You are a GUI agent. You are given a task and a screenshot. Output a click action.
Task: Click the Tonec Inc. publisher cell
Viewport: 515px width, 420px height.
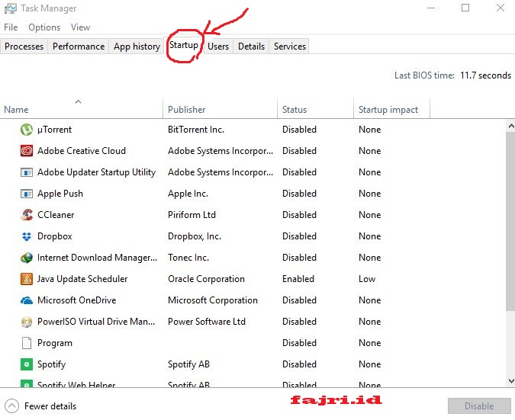[x=188, y=258]
